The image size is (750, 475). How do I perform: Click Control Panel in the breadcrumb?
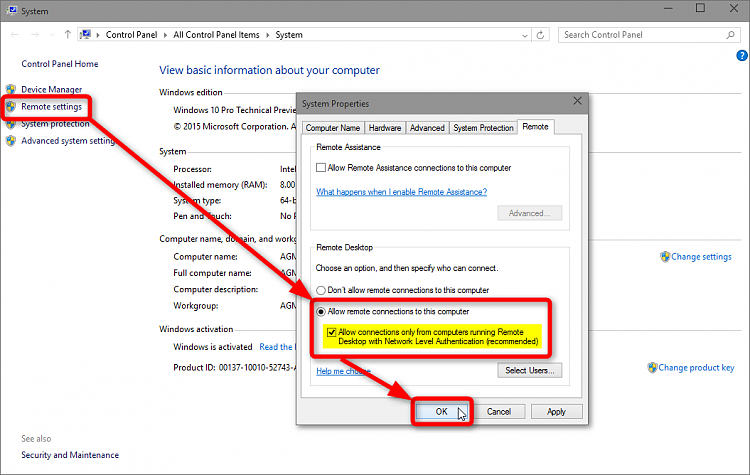tap(132, 35)
